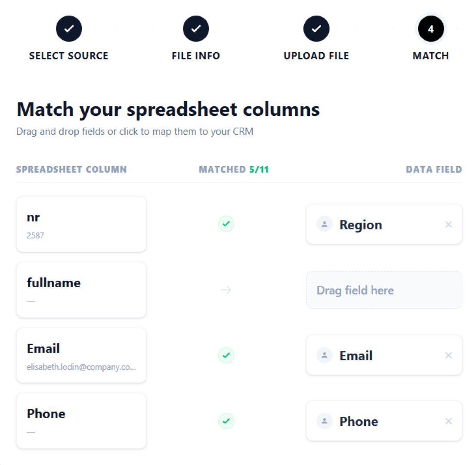Click the person icon beside Region field
This screenshot has width=476, height=465.
point(325,224)
